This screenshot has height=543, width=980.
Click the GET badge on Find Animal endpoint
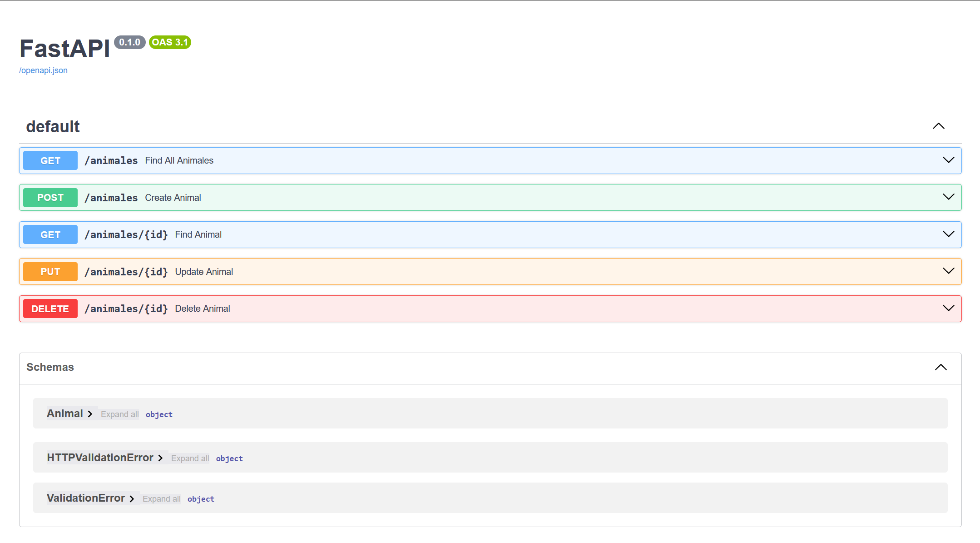(50, 234)
